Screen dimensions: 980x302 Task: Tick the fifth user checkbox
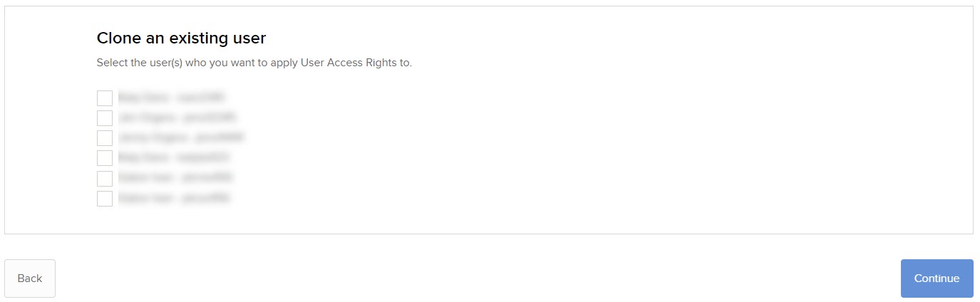105,178
